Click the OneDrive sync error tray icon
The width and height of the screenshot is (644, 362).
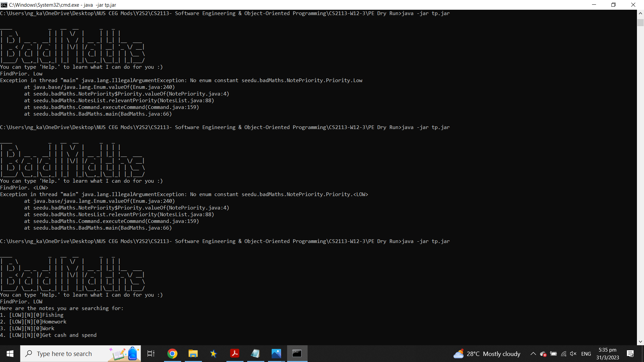click(x=543, y=354)
